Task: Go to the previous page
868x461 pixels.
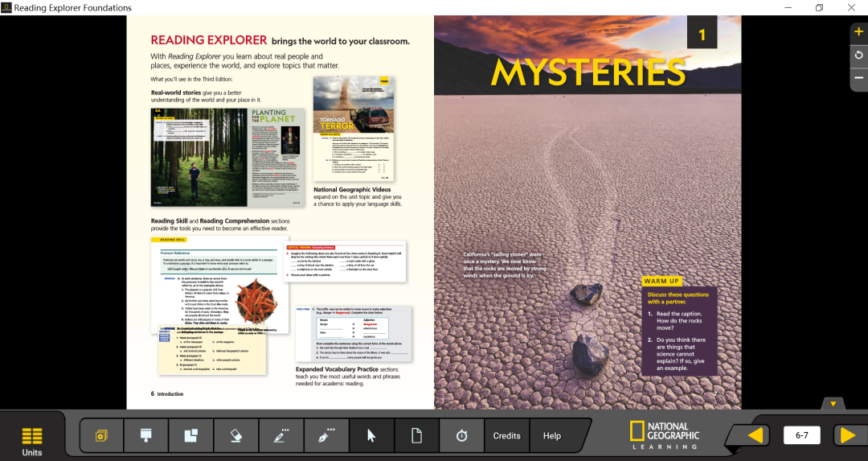Action: 755,435
